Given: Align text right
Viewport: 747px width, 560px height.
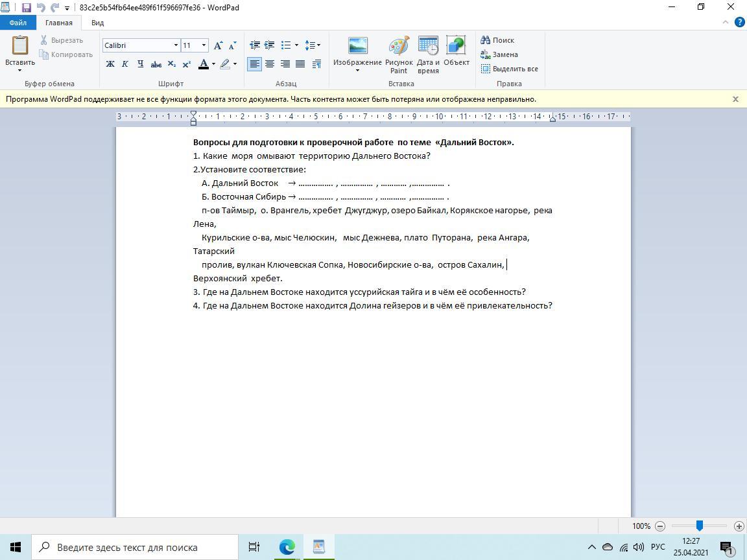Looking at the screenshot, I should (x=285, y=64).
